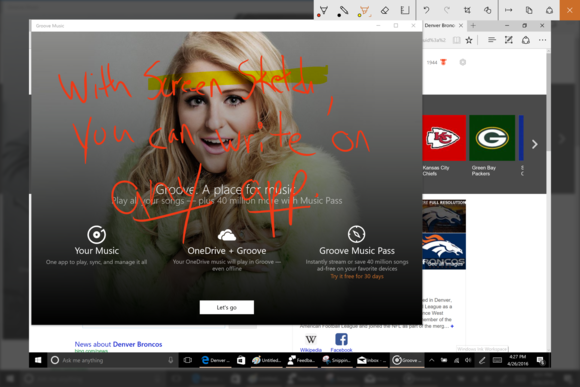The width and height of the screenshot is (580, 387).
Task: Click the Save As arrow icon in Screen Sketch
Action: point(509,10)
